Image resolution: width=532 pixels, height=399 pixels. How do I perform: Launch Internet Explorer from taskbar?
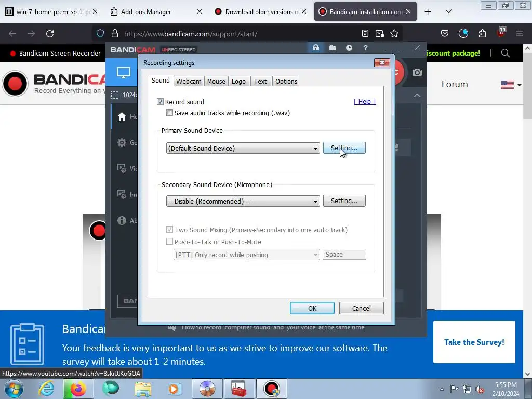(46, 389)
